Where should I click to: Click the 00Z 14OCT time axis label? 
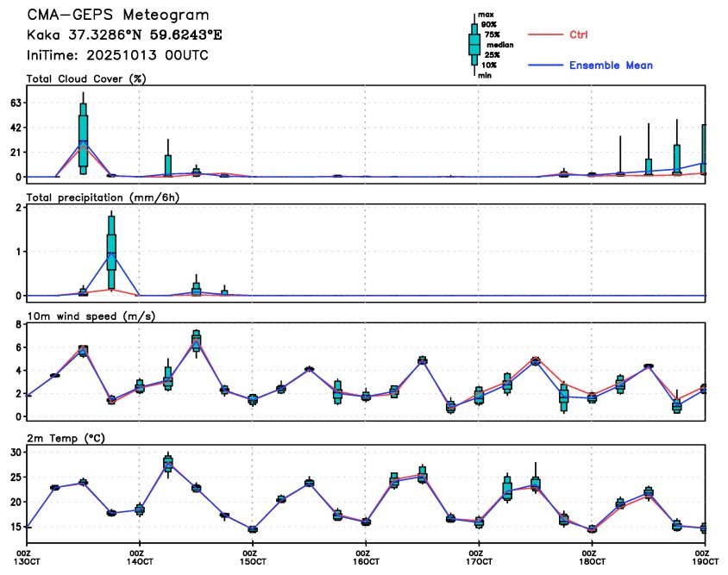[138, 555]
